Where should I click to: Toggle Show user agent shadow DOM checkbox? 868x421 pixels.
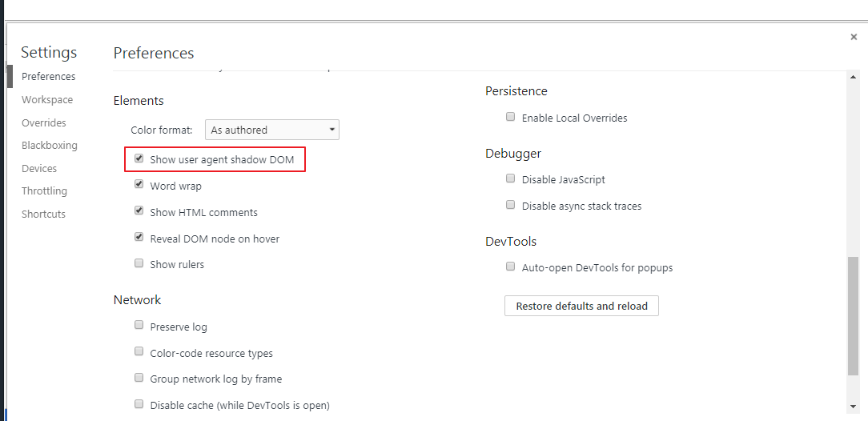[139, 158]
